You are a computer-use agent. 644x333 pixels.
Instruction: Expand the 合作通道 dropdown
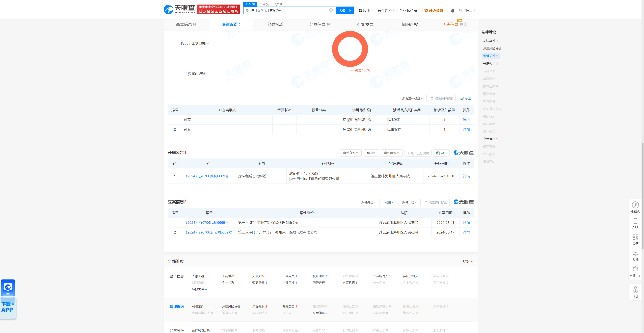[386, 10]
